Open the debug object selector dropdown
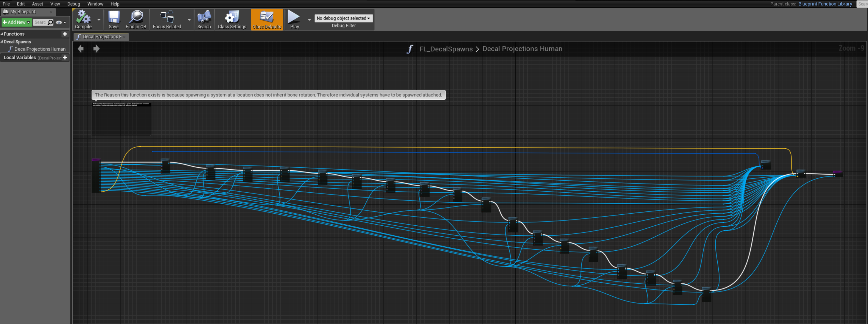Screen dimensions: 868x324 pos(343,18)
